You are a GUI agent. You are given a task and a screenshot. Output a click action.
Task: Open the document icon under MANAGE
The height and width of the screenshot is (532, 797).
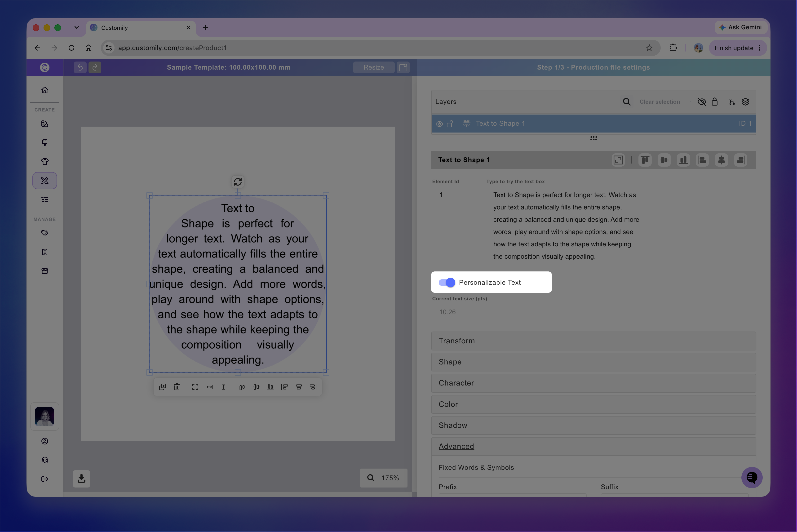point(45,252)
